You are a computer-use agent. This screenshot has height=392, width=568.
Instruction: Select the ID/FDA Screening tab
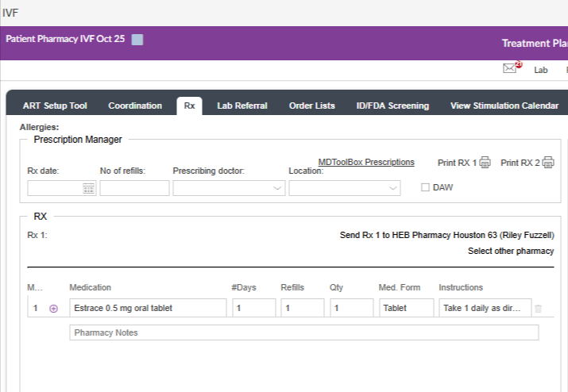pyautogui.click(x=392, y=106)
